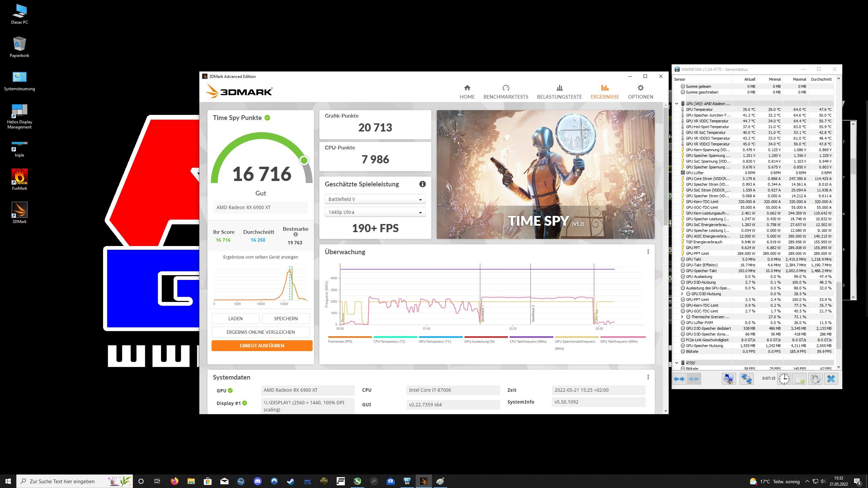Image resolution: width=868 pixels, height=488 pixels.
Task: Collapse the GPU [#0] AMD Radeon sensor group
Action: pyautogui.click(x=677, y=104)
